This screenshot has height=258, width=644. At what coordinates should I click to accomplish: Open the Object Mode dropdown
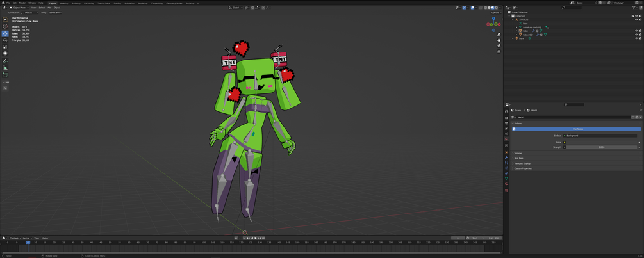coord(19,8)
